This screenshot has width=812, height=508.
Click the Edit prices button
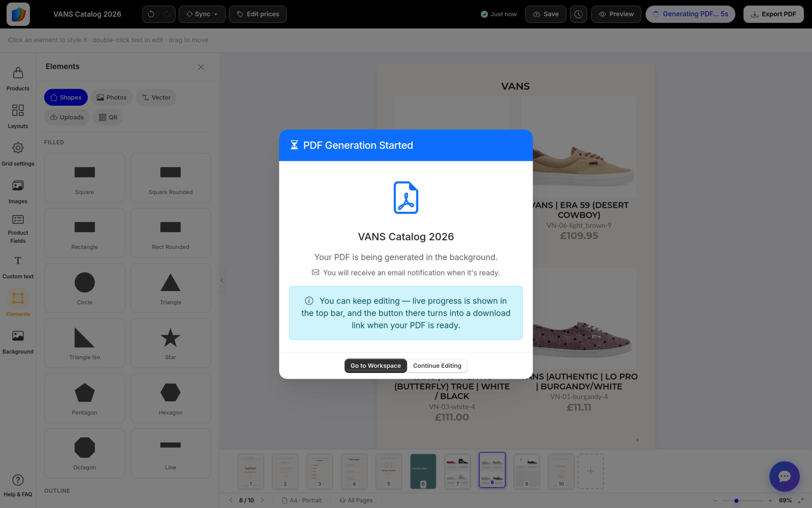(x=258, y=14)
